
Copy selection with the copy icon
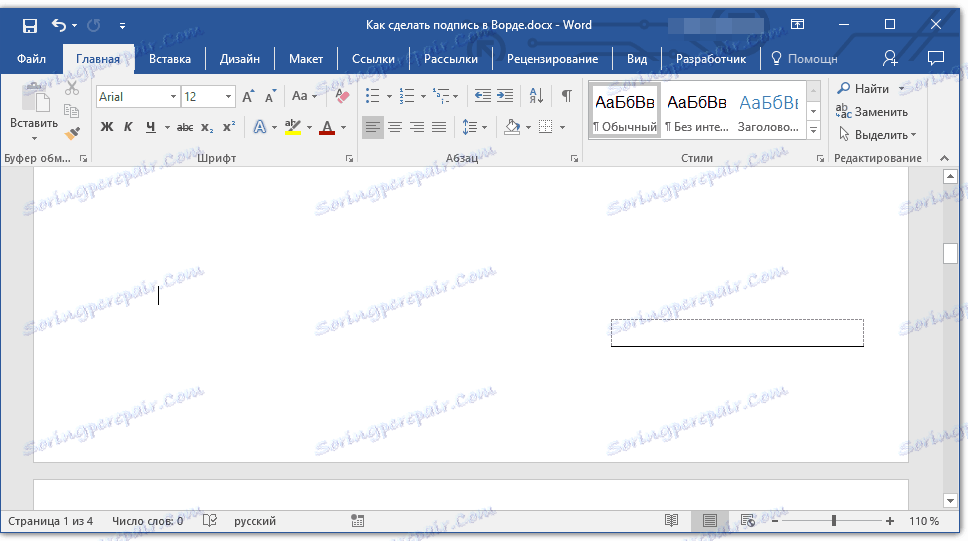tap(72, 111)
